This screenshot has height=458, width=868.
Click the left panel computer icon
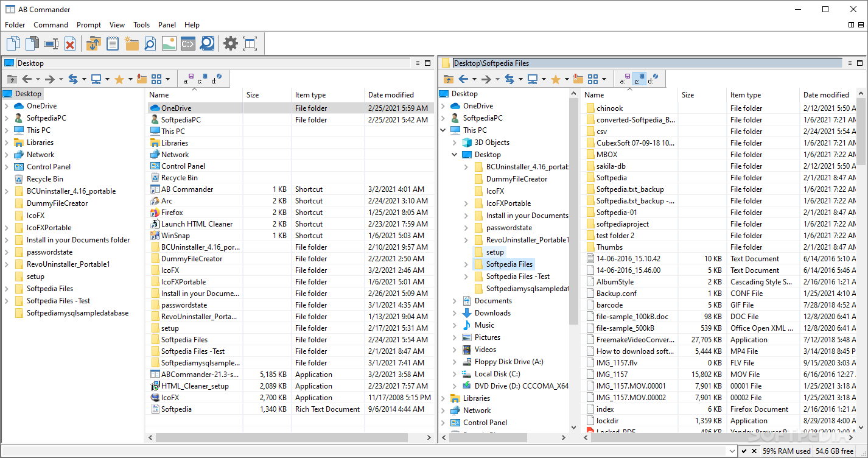(96, 79)
